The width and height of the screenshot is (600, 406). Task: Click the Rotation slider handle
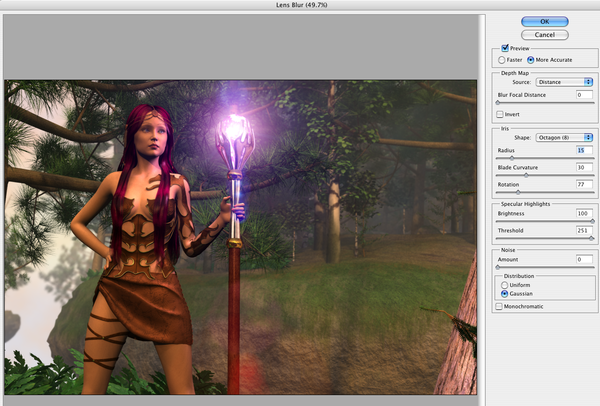pos(518,192)
